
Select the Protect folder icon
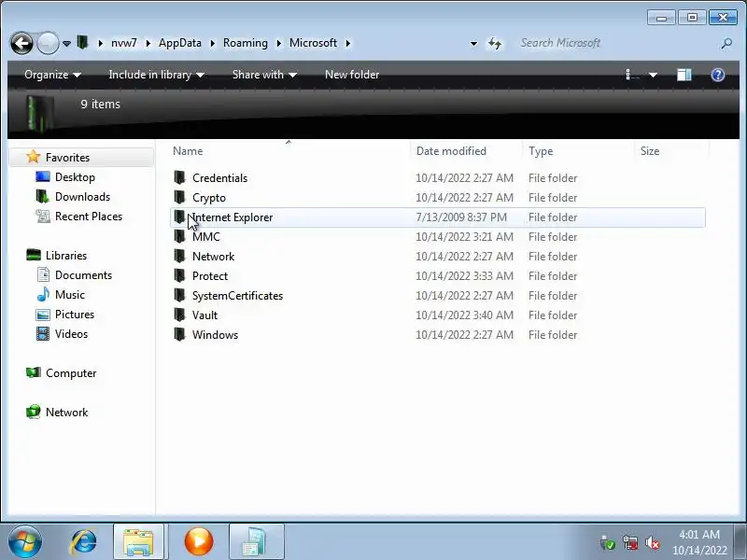click(179, 275)
